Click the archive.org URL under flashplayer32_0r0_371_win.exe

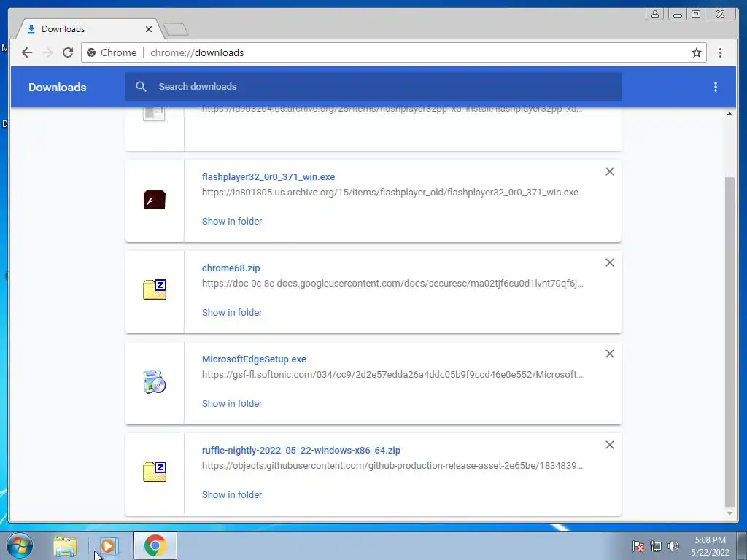coord(390,192)
